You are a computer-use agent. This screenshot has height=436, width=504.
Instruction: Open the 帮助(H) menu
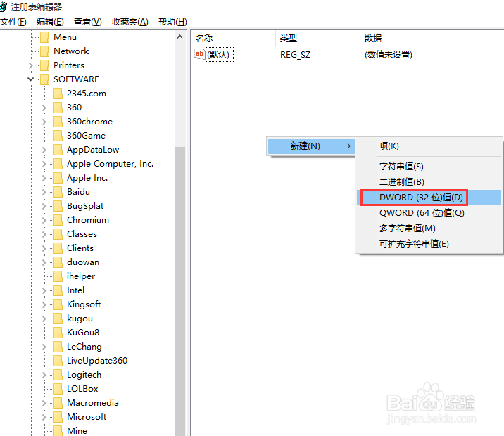[172, 22]
